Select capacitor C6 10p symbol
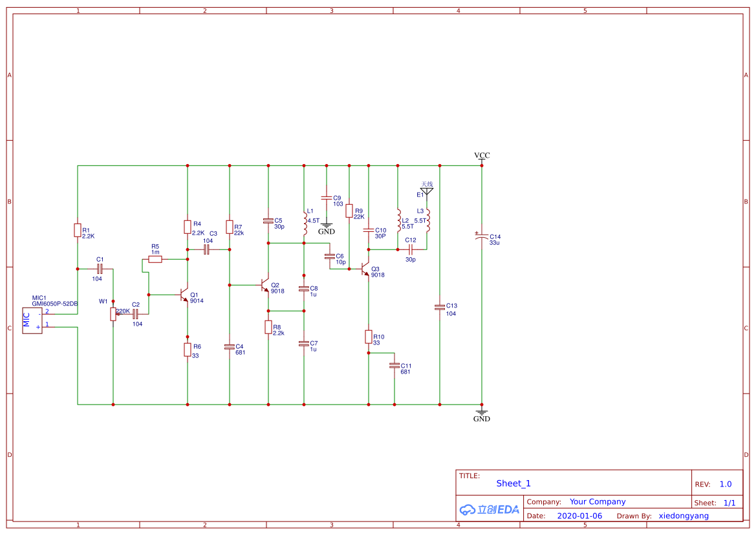Image resolution: width=756 pixels, height=535 pixels. coord(330,257)
